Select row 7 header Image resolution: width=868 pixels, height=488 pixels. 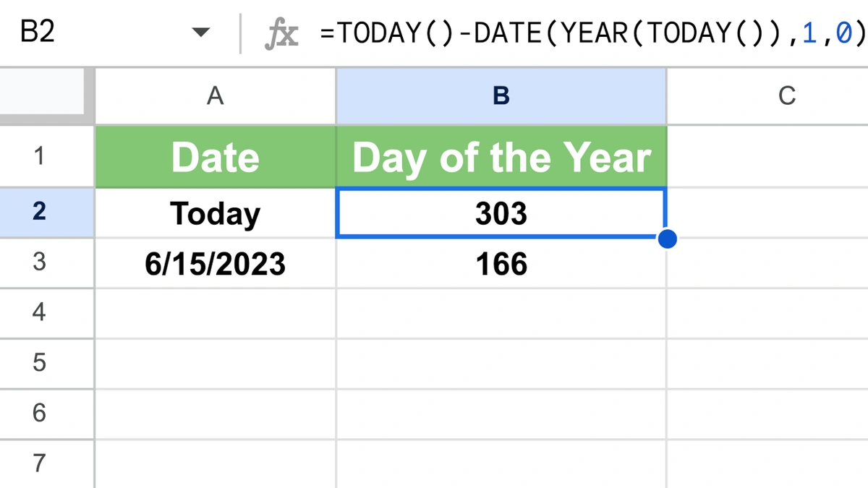pyautogui.click(x=39, y=463)
